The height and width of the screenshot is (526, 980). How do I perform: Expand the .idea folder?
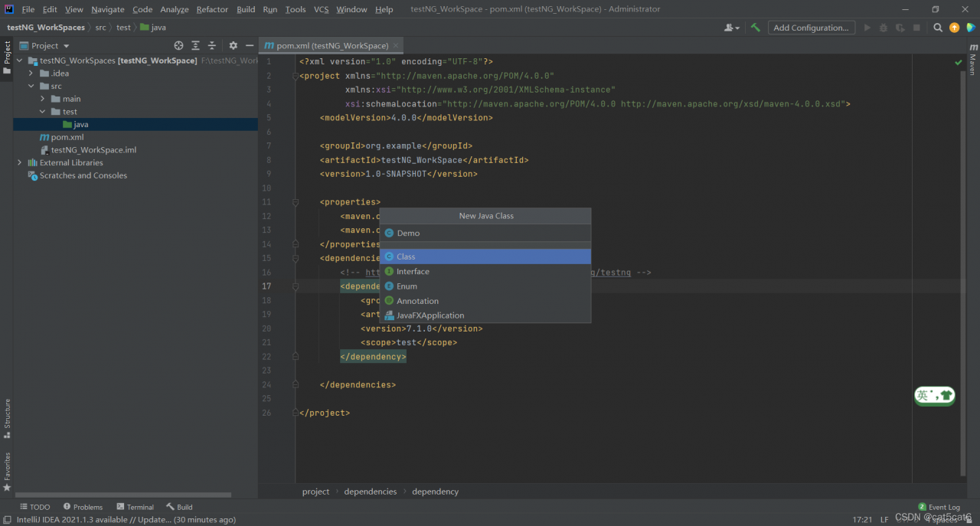[31, 74]
